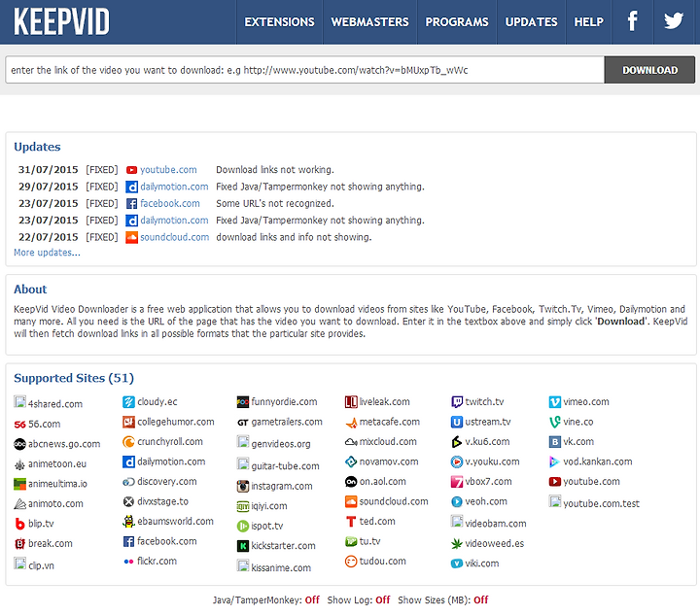Click the YouTube icon in Updates list

tap(131, 170)
